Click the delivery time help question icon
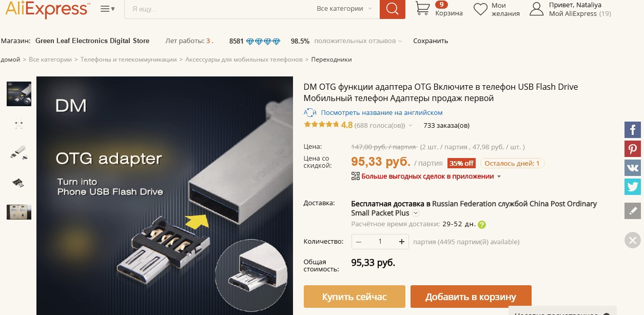644x315 pixels. point(482,225)
